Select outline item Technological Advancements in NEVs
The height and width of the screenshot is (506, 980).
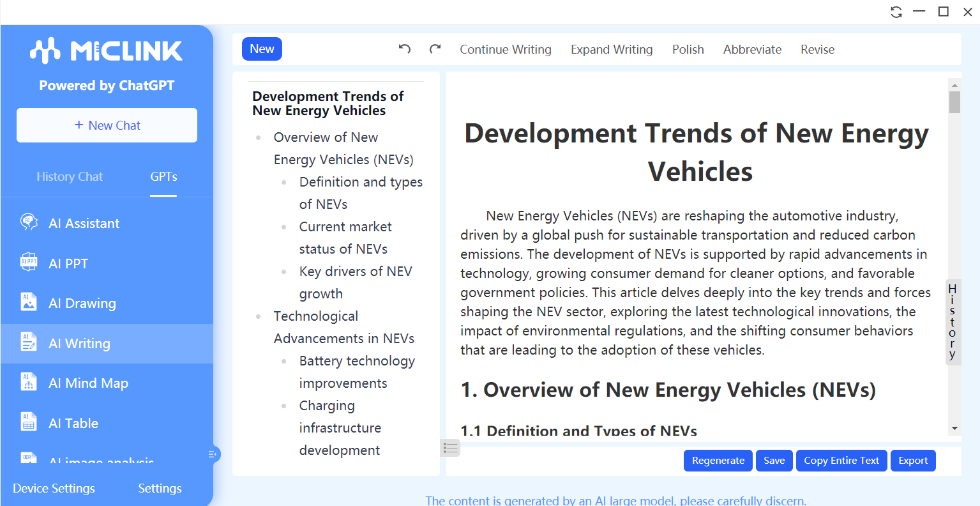click(x=344, y=327)
